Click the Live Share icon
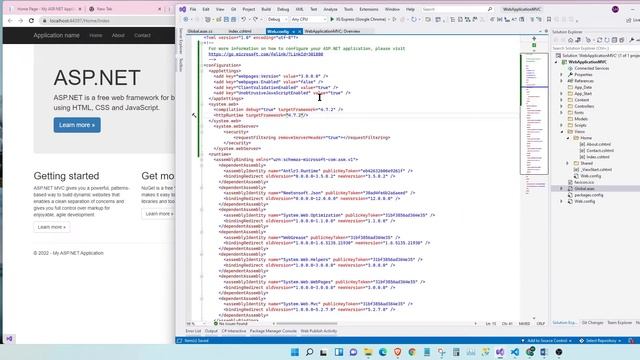 coord(629,20)
